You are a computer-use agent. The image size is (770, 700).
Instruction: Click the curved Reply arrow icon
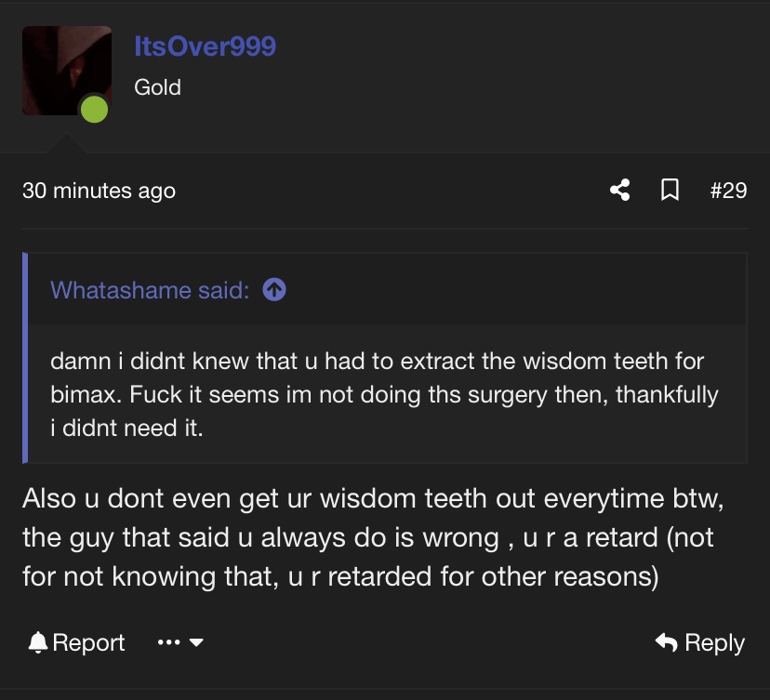[667, 642]
